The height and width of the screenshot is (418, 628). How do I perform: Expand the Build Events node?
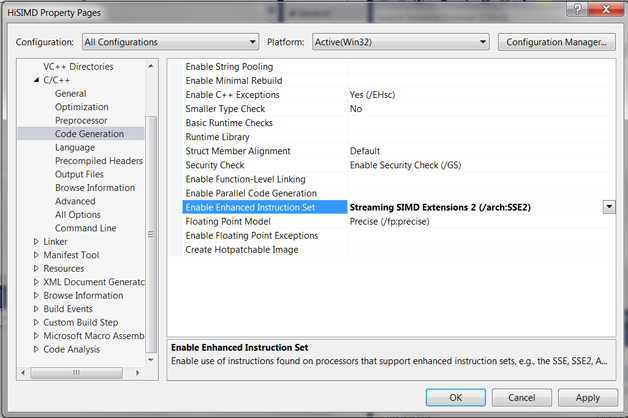[x=36, y=309]
